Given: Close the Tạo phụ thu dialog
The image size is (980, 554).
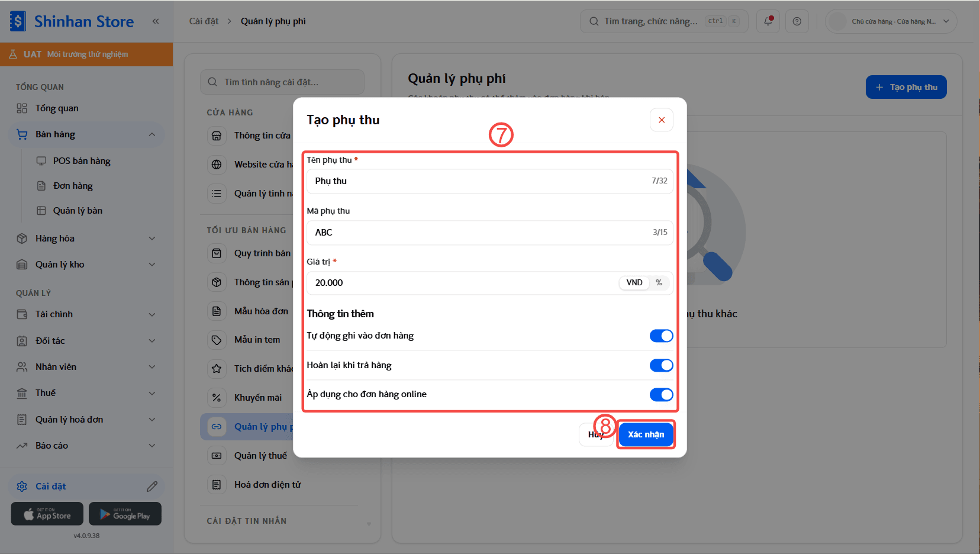Looking at the screenshot, I should point(662,120).
